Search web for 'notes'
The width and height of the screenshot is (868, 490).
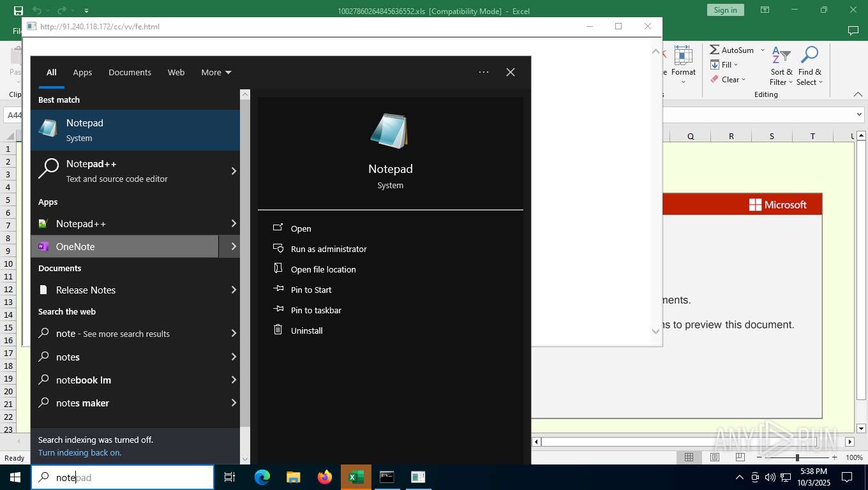click(x=124, y=357)
